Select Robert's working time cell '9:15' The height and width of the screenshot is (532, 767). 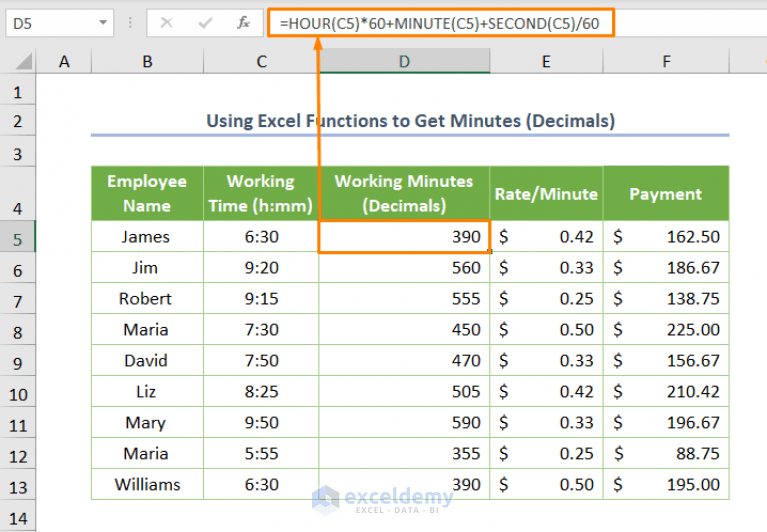pos(261,298)
